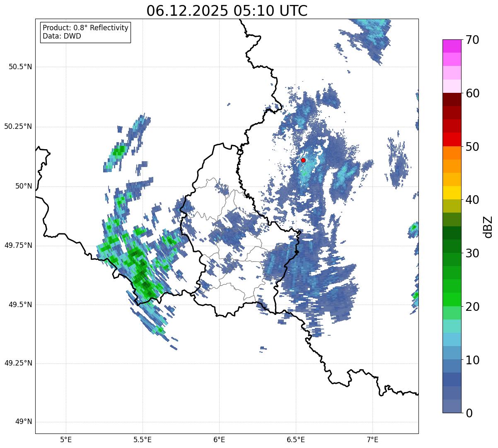The height and width of the screenshot is (448, 498).
Task: Click the title '06.12.2025 05:10 UTC'
Action: click(x=227, y=11)
